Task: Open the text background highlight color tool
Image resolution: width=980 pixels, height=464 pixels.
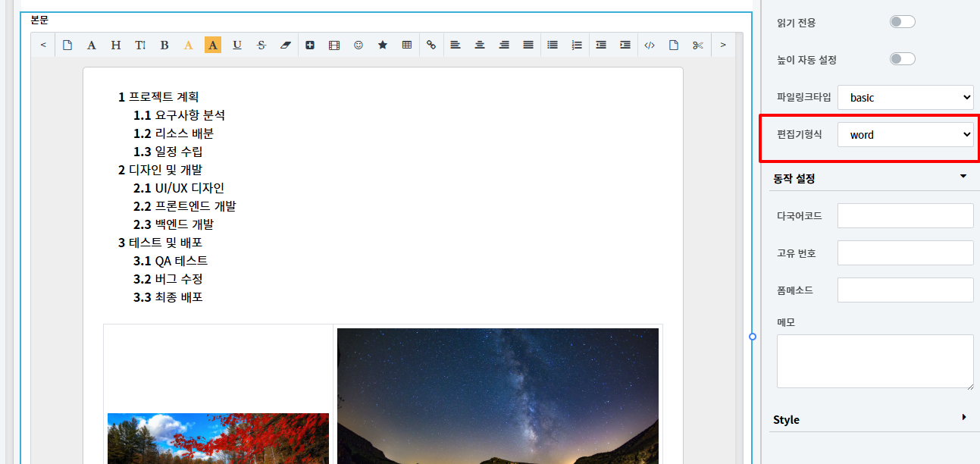Action: pos(213,45)
